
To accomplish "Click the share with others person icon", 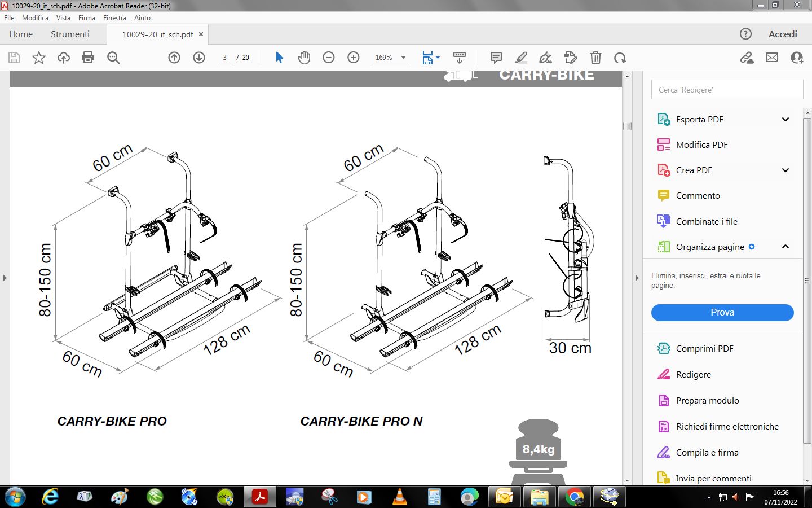I will (797, 58).
